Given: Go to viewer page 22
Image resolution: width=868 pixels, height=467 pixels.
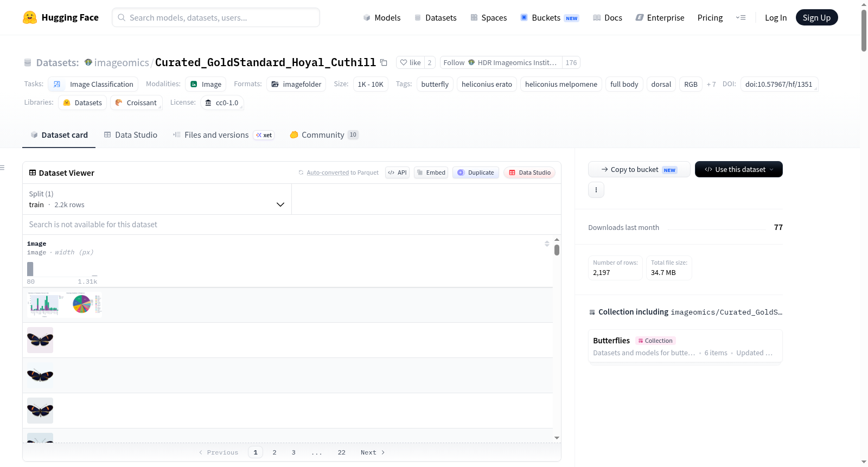Looking at the screenshot, I should [341, 452].
